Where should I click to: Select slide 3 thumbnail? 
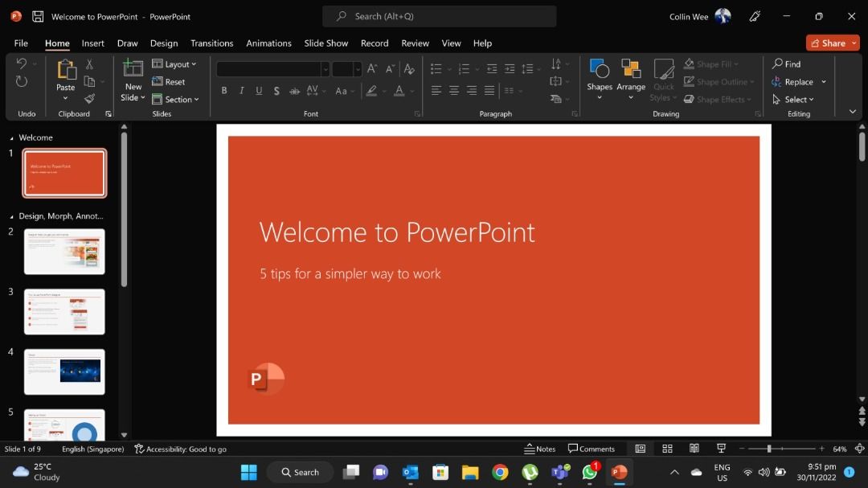point(64,312)
